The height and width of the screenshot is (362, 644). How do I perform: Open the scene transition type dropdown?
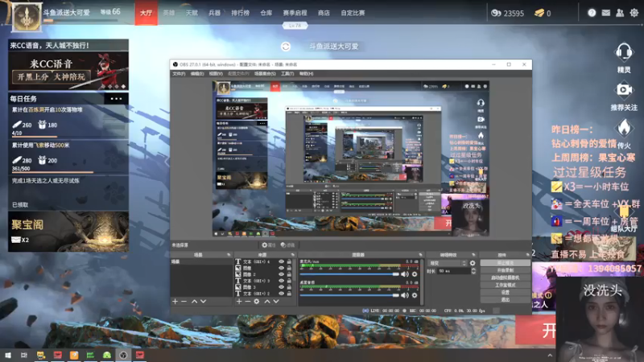[x=448, y=263]
